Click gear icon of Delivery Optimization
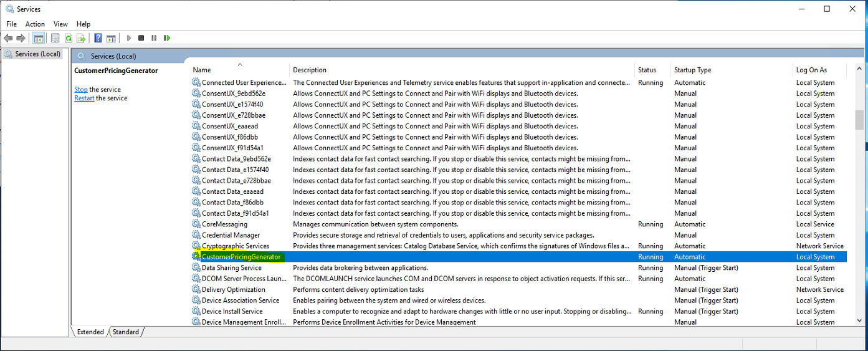Image resolution: width=868 pixels, height=351 pixels. coord(196,289)
